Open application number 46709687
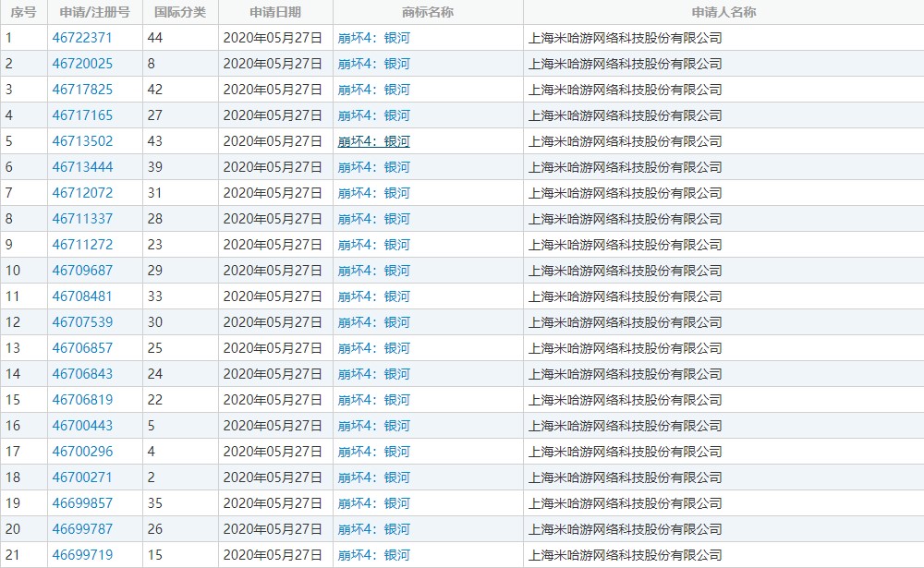This screenshot has height=568, width=924. coord(82,271)
